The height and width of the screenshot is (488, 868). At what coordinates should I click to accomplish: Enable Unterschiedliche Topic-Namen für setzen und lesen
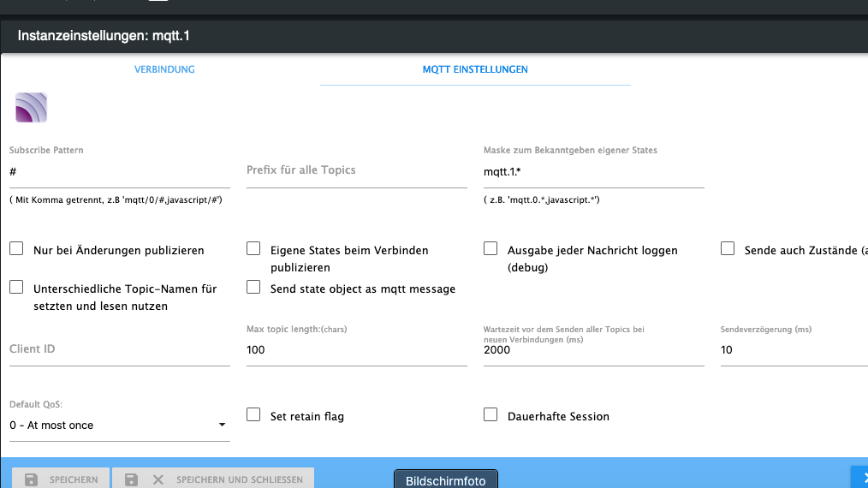16,287
